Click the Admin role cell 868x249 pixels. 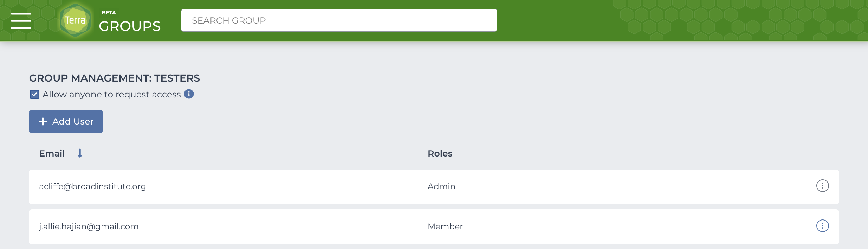pos(441,186)
